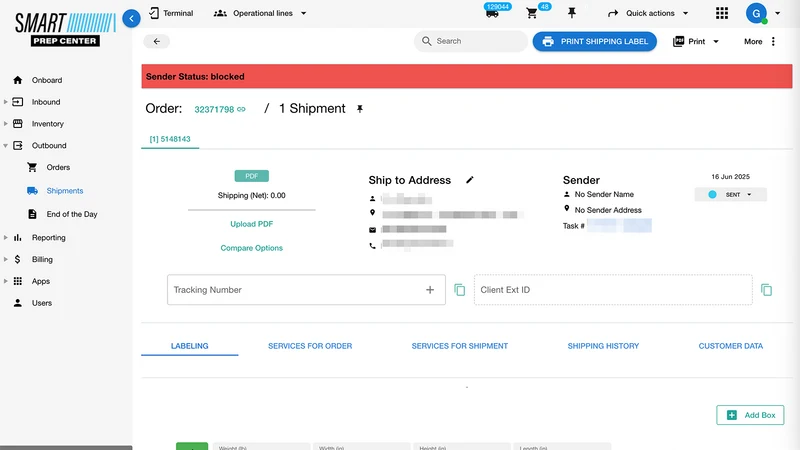This screenshot has height=450, width=800.
Task: Go back using the arrow button
Action: [x=157, y=41]
